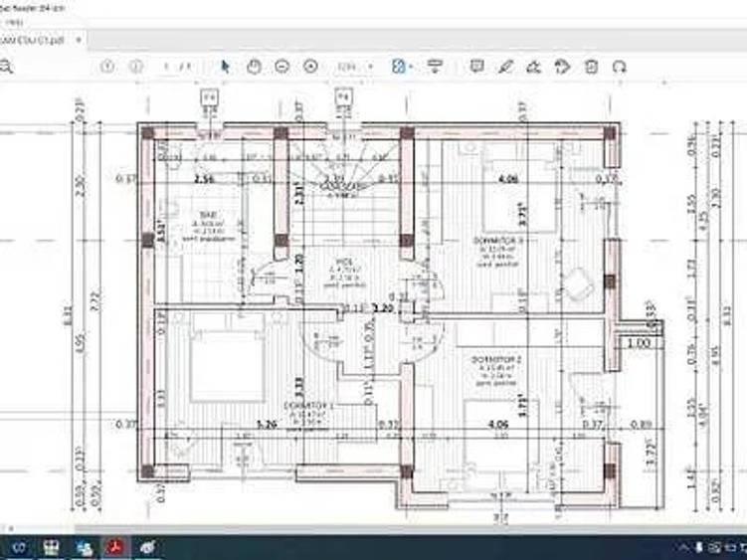Open the Sign document tool
Viewport: 747px width, 560px height.
tap(533, 67)
